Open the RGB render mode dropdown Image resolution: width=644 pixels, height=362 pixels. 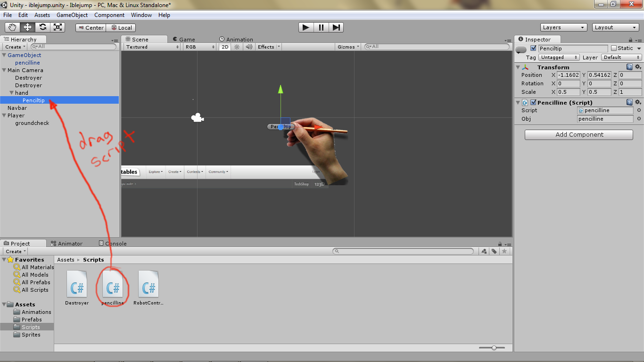pyautogui.click(x=200, y=47)
